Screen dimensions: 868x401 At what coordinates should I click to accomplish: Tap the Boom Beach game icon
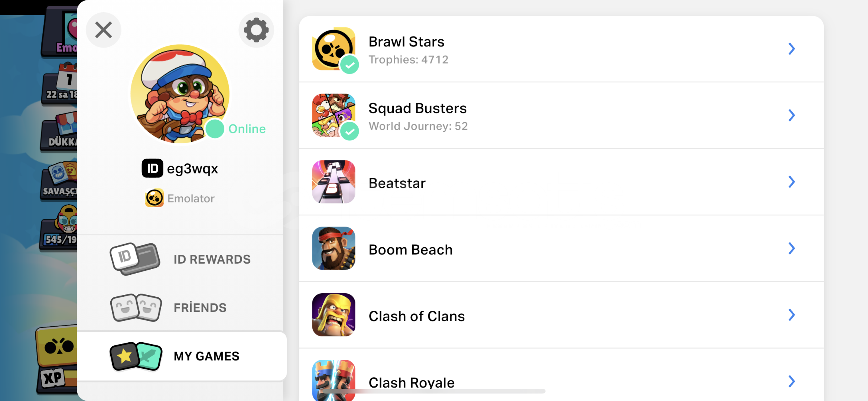click(334, 248)
